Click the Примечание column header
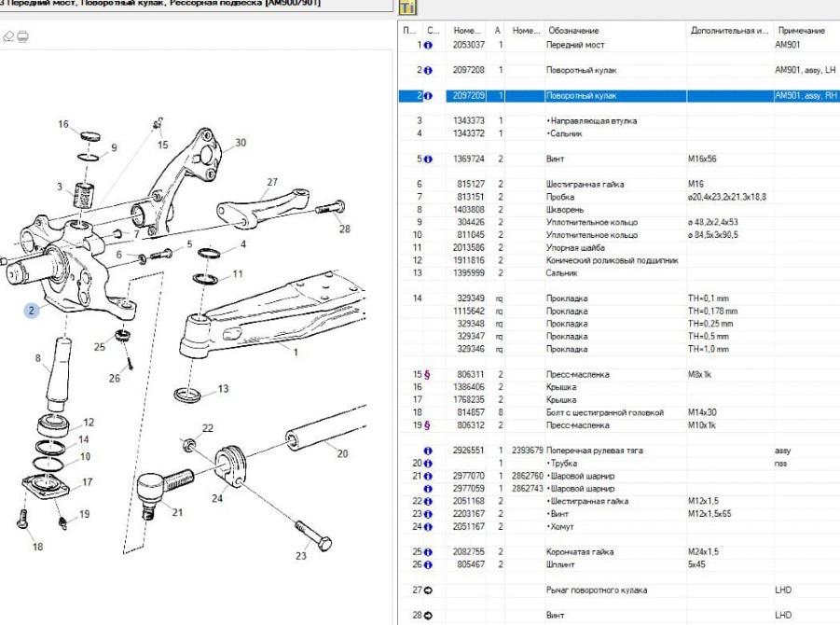Viewport: 840px width, 625px height. click(x=802, y=31)
